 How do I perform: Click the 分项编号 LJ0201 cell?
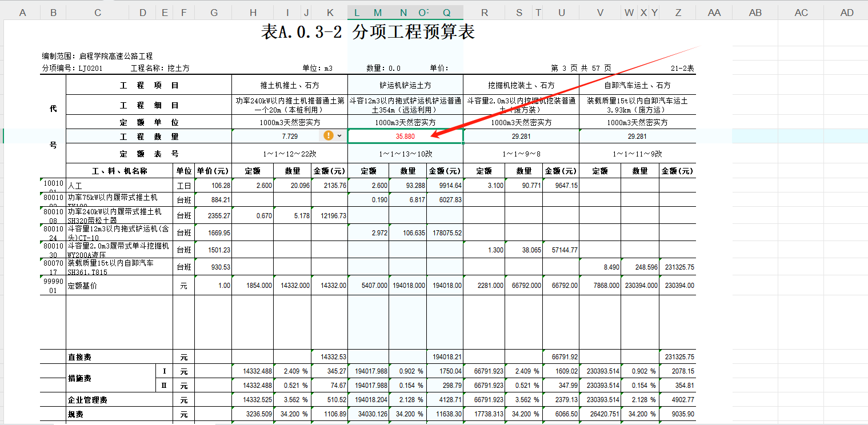(x=72, y=68)
